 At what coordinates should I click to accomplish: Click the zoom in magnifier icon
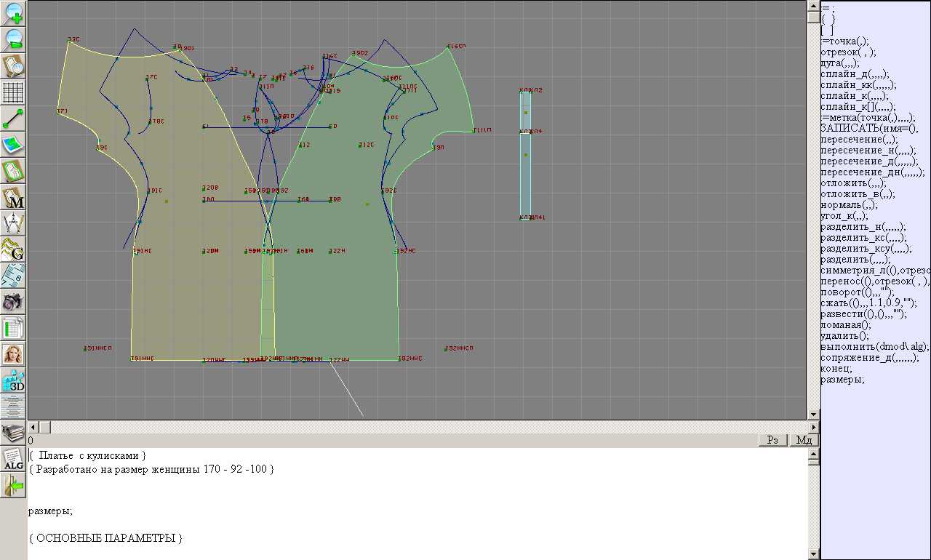point(14,13)
